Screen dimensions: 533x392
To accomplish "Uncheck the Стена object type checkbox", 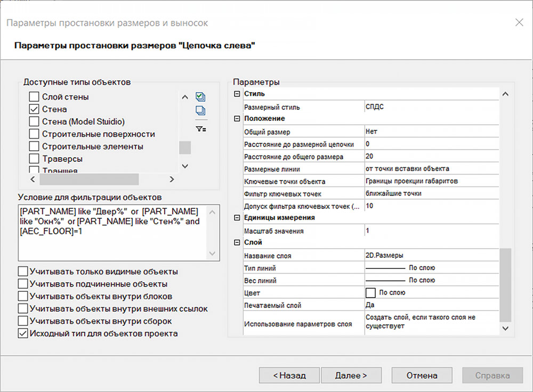I will [34, 109].
